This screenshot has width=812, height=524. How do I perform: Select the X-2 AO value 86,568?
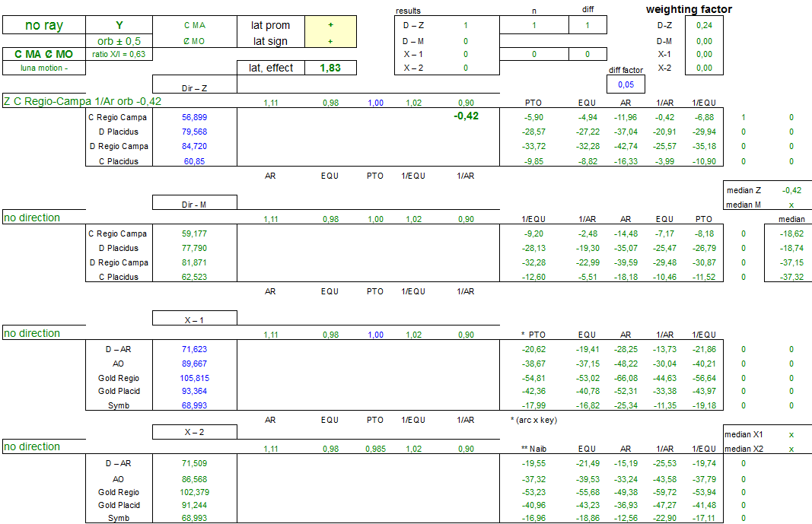point(194,480)
